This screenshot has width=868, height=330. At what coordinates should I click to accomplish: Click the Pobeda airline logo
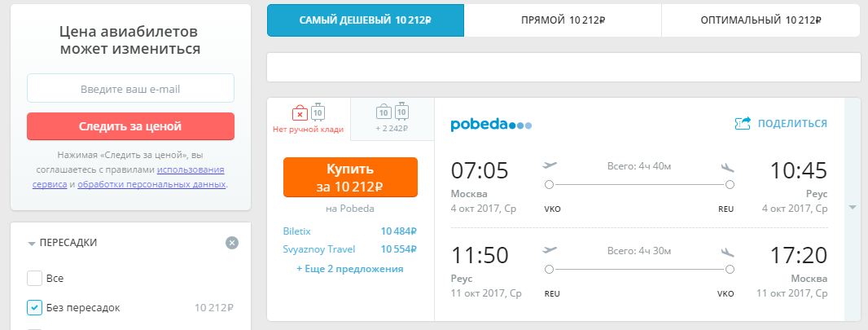coord(491,124)
